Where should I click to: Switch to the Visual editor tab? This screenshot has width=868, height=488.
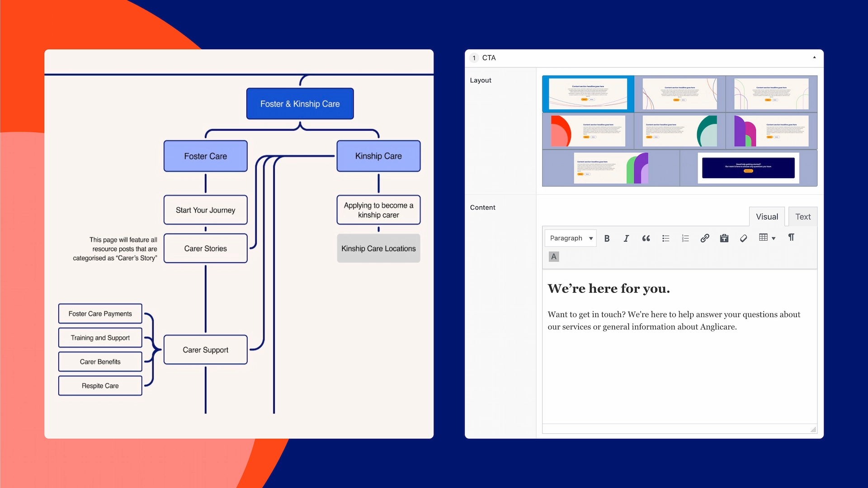pyautogui.click(x=767, y=217)
